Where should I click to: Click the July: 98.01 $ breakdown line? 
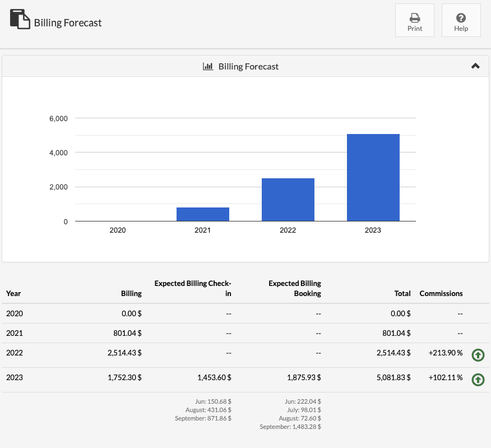point(304,410)
